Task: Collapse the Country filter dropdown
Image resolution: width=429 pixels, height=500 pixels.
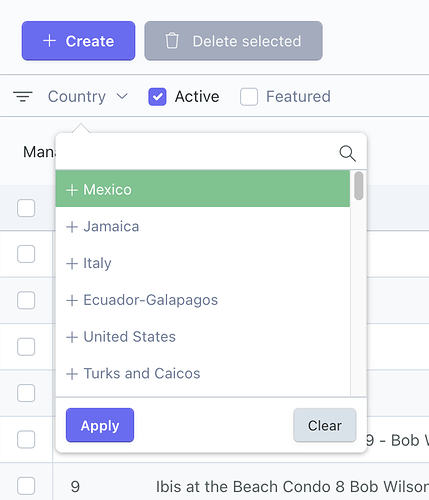Action: tap(88, 97)
